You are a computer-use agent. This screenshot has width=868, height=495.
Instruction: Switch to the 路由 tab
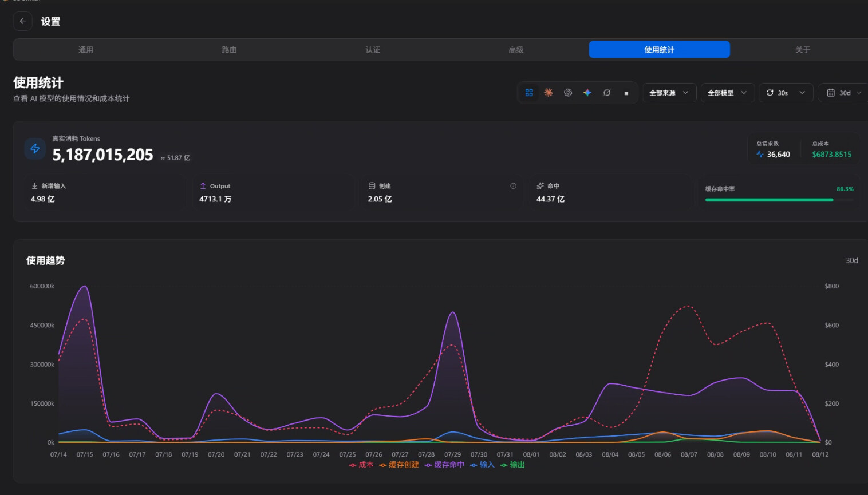coord(229,50)
